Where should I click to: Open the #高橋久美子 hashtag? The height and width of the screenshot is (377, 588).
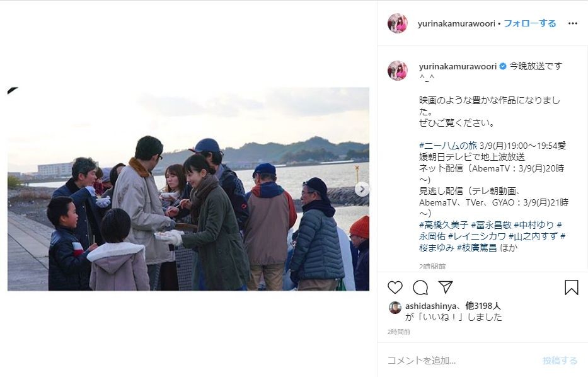[444, 224]
